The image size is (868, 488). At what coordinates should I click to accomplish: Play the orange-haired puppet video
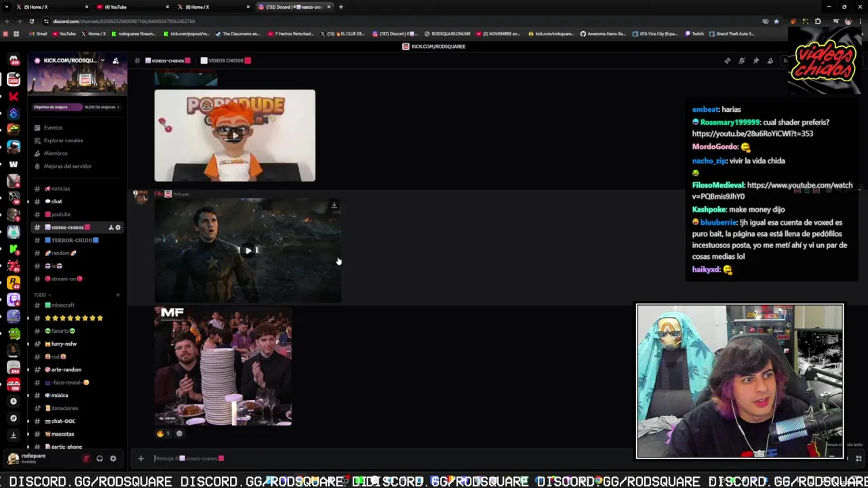(x=235, y=136)
